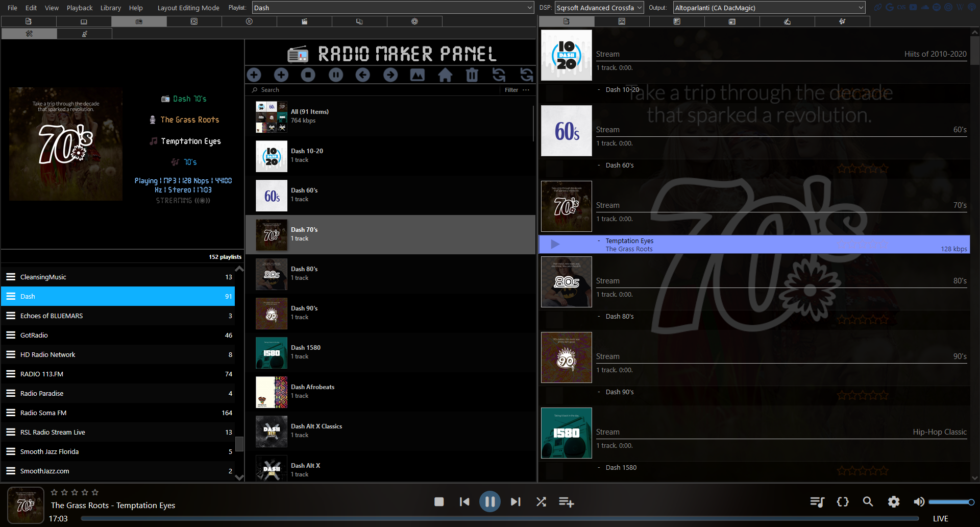
Task: Open the Filter options ellipsis menu
Action: (526, 90)
